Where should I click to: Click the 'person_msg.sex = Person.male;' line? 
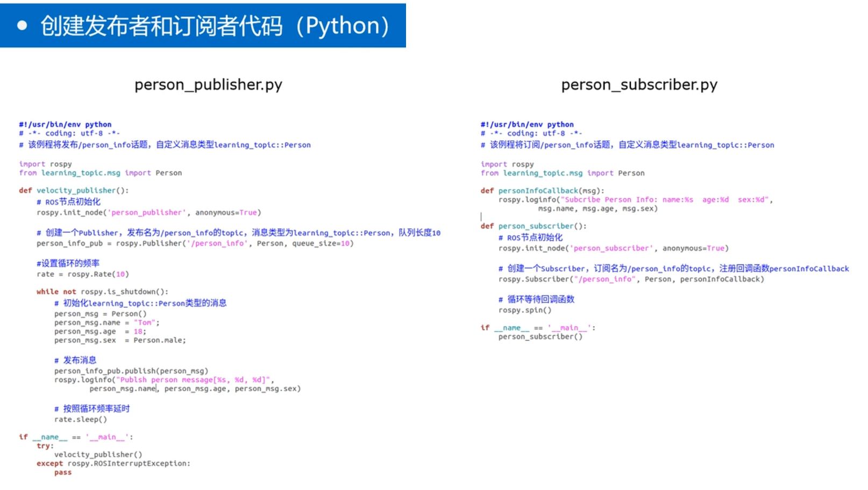pos(120,340)
